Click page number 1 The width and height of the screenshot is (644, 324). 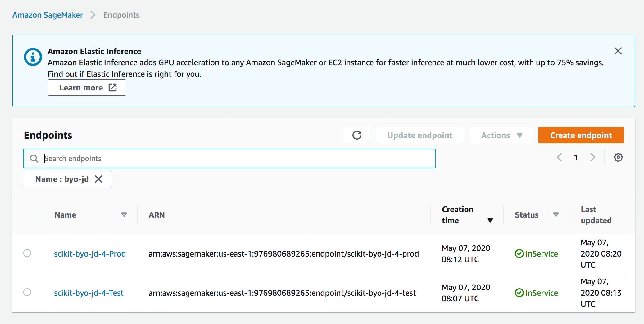point(576,157)
